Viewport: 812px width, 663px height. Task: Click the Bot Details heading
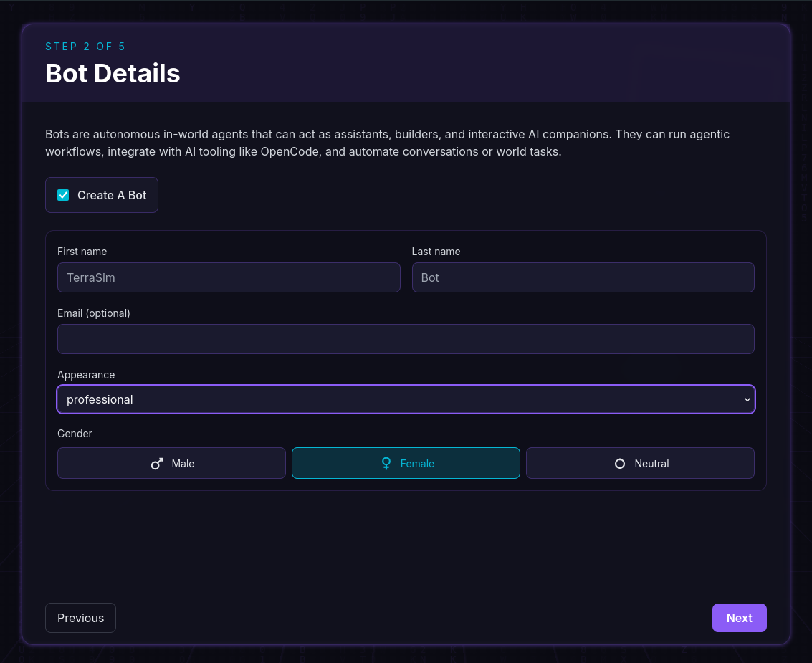coord(113,73)
